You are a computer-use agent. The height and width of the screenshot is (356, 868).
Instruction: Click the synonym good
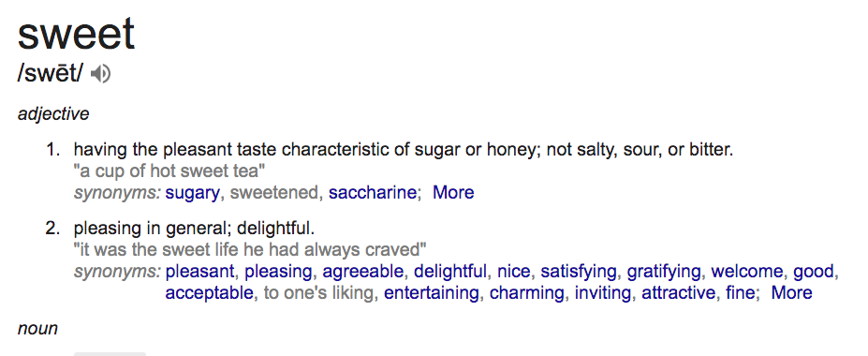[813, 272]
